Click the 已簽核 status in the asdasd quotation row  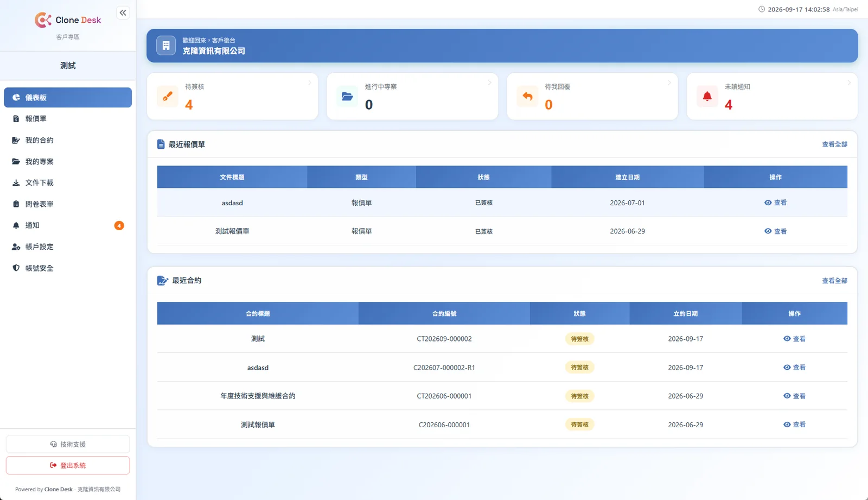(484, 202)
